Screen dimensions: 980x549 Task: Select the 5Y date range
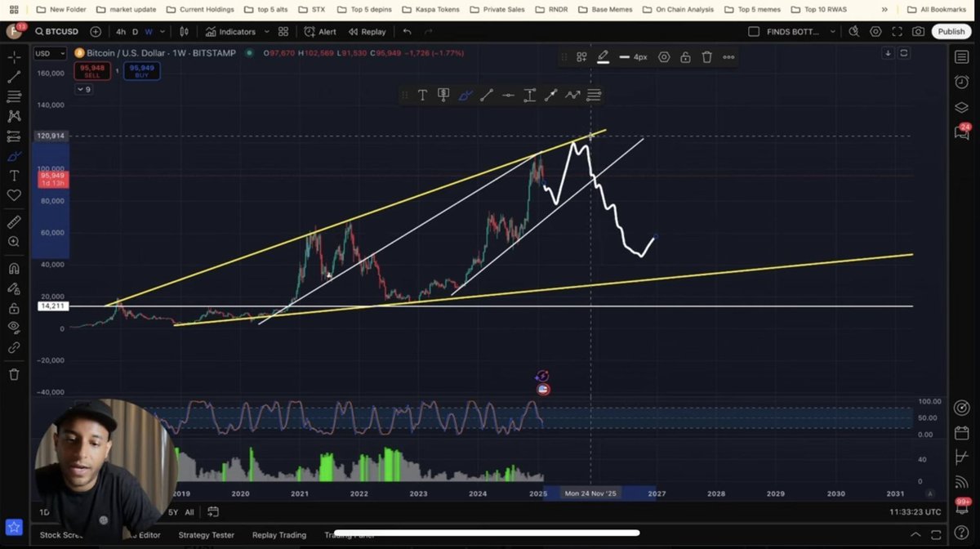(x=172, y=512)
